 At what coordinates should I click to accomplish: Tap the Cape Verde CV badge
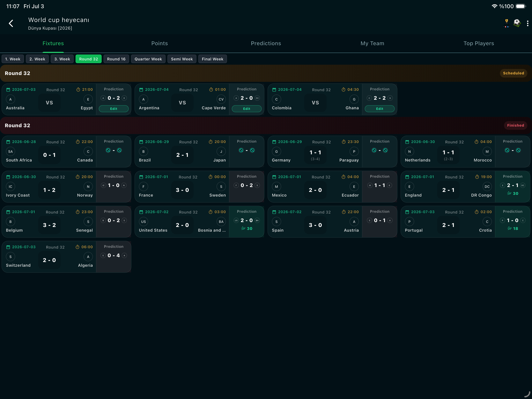[x=221, y=99]
